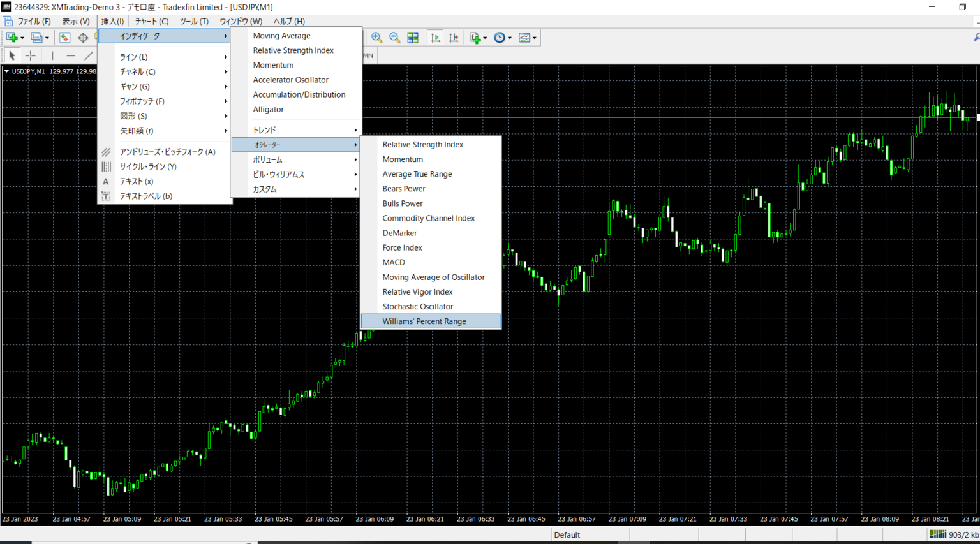This screenshot has height=544, width=980.
Task: Select the trendline drawing tool
Action: (88, 55)
